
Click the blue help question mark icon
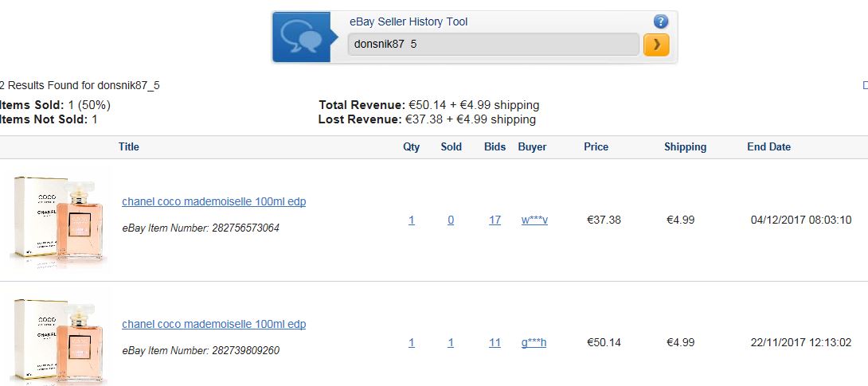660,21
